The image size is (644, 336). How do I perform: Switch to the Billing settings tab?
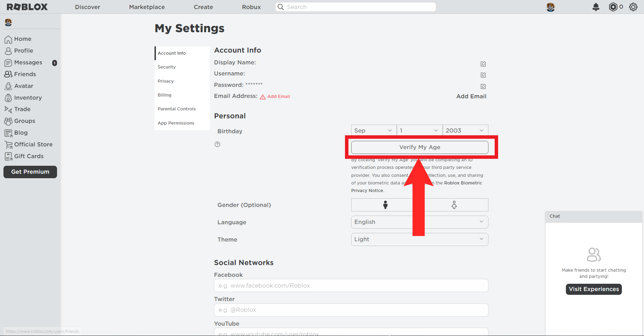[x=182, y=95]
